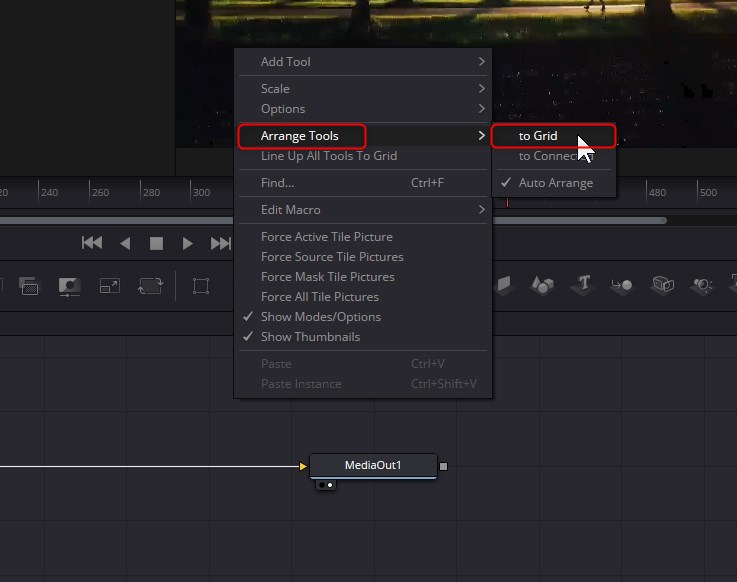Jump to first frame

(92, 243)
